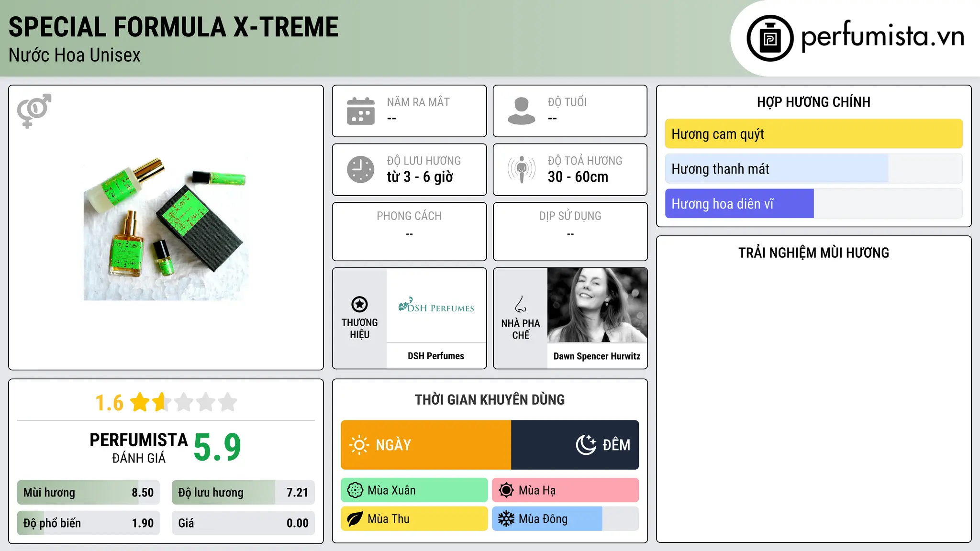The height and width of the screenshot is (551, 980).
Task: Open the DSH Perfumes brand name link
Action: 436,356
